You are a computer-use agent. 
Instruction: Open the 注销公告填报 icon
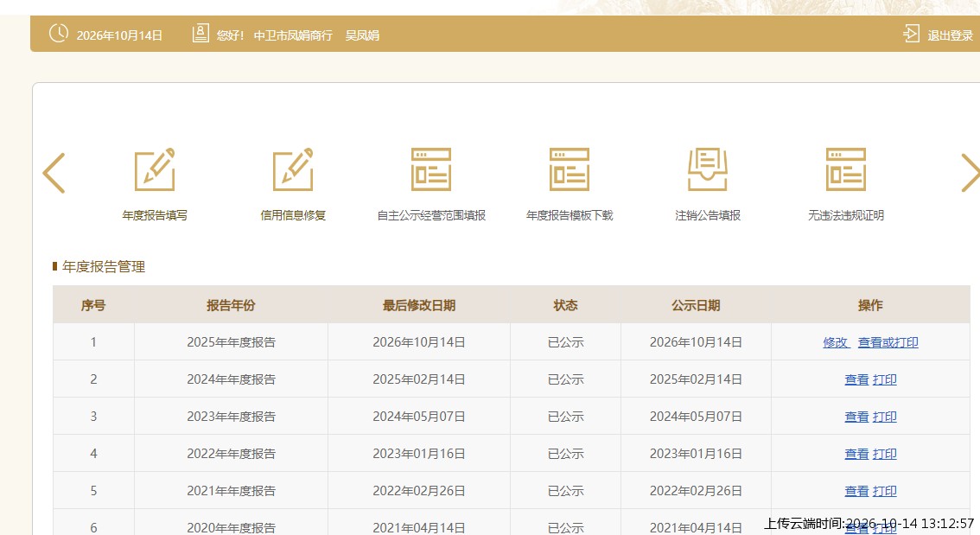coord(708,169)
